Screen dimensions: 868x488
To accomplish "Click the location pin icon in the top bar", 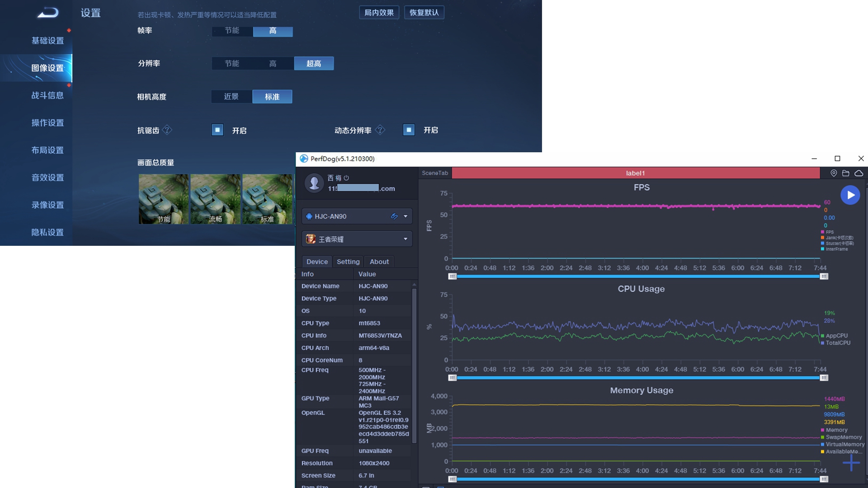I will [x=834, y=173].
